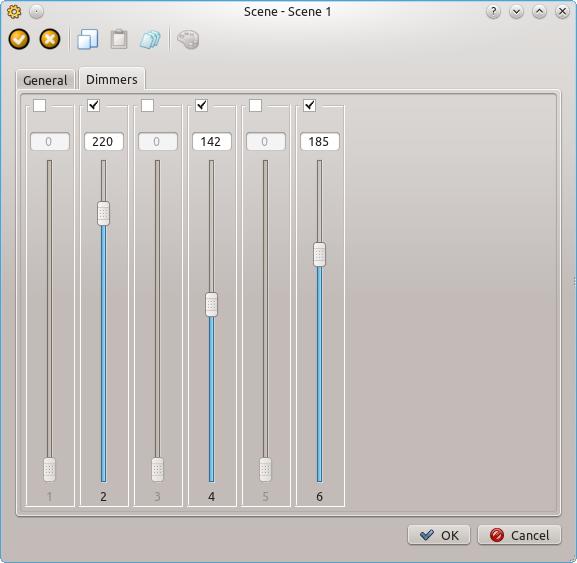Click the orange checkmark enable-all icon
The image size is (577, 563).
tap(19, 39)
